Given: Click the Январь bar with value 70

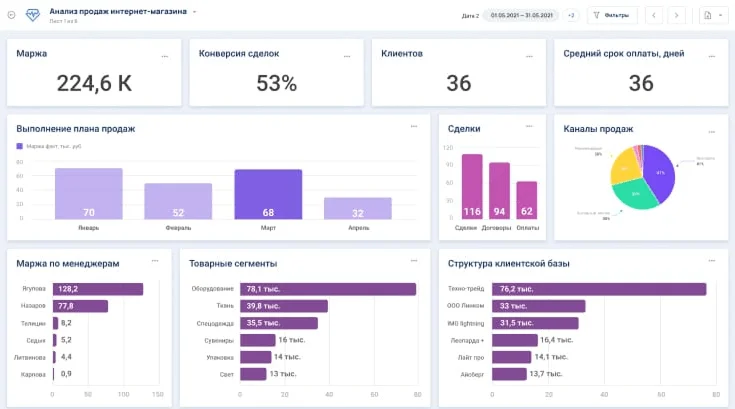Looking at the screenshot, I should coord(89,193).
